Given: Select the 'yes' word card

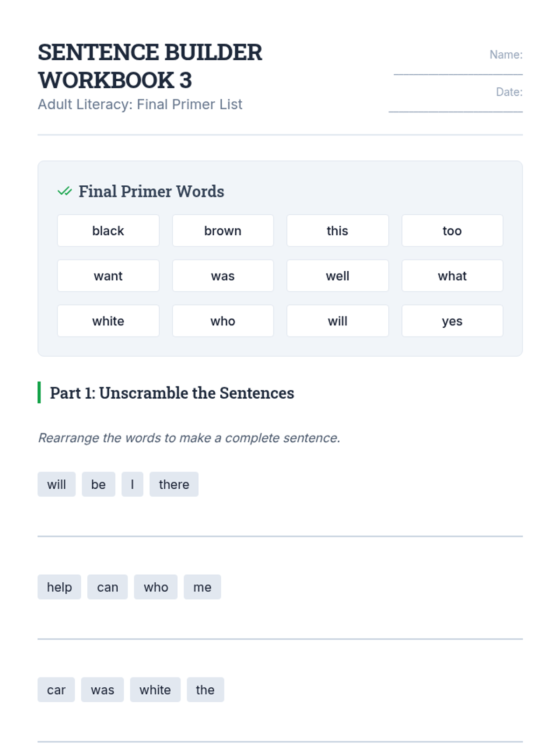Looking at the screenshot, I should point(452,321).
